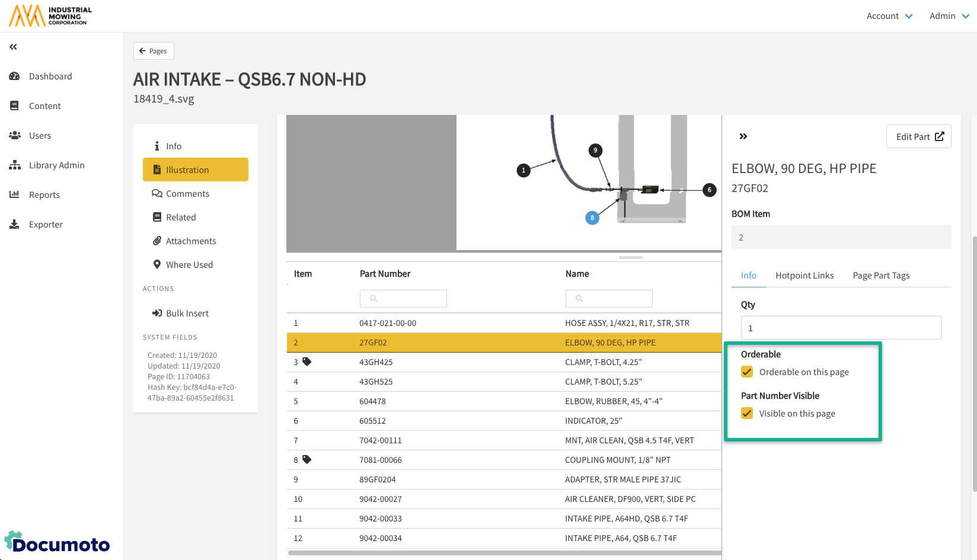Click inside the Part Number search field

(x=403, y=299)
